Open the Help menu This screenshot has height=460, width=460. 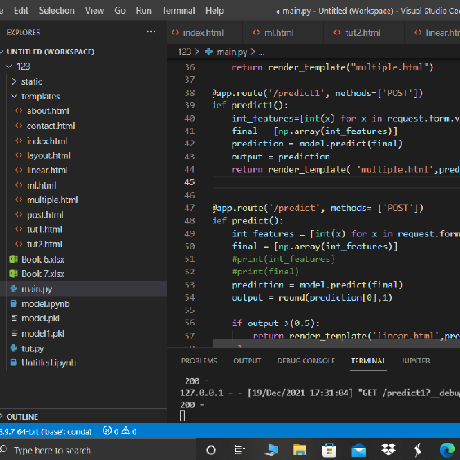(214, 11)
